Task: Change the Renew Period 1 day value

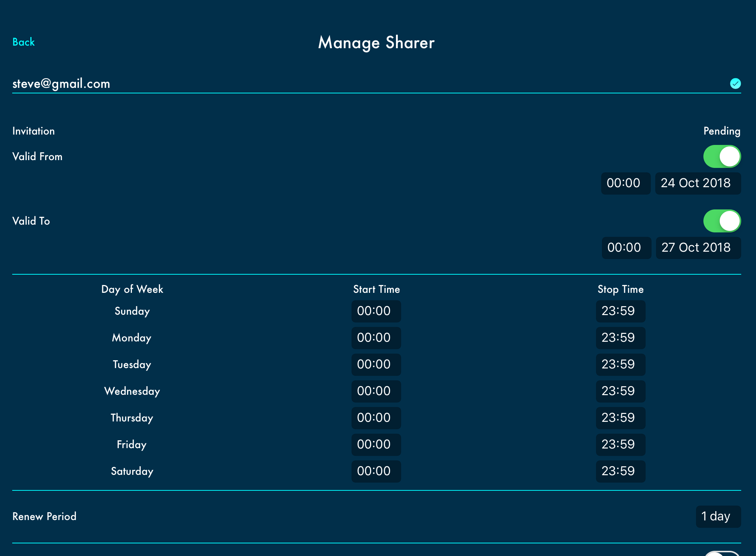Action: point(718,516)
